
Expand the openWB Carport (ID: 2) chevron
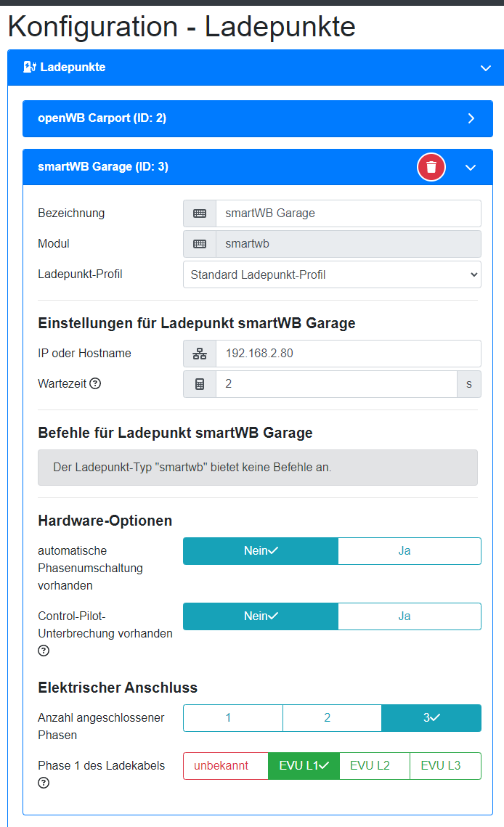click(x=471, y=118)
